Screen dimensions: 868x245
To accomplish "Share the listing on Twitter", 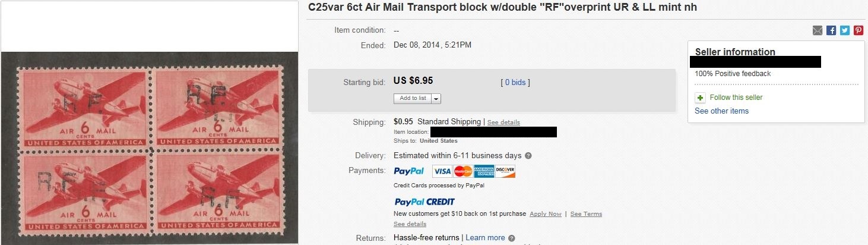I will coord(845,30).
